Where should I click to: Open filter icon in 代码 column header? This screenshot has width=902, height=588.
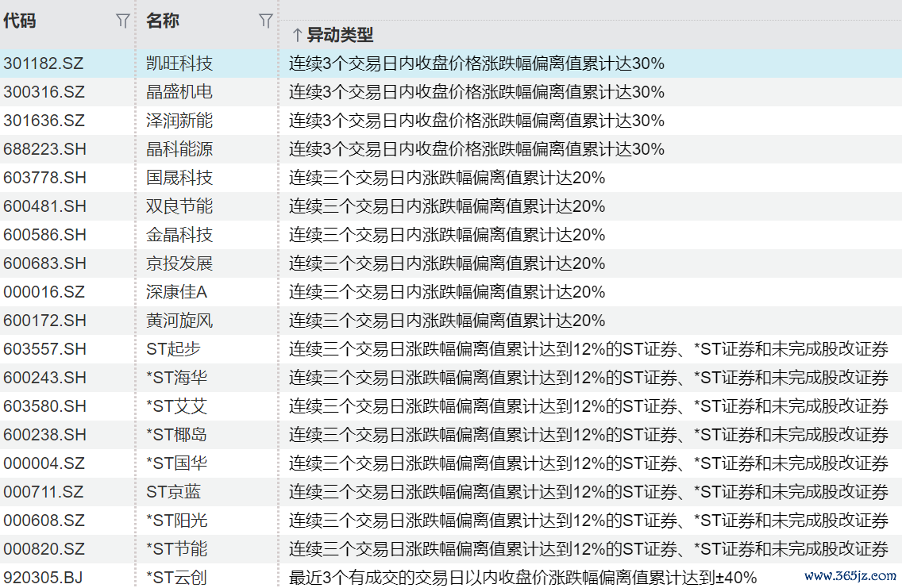click(x=122, y=21)
